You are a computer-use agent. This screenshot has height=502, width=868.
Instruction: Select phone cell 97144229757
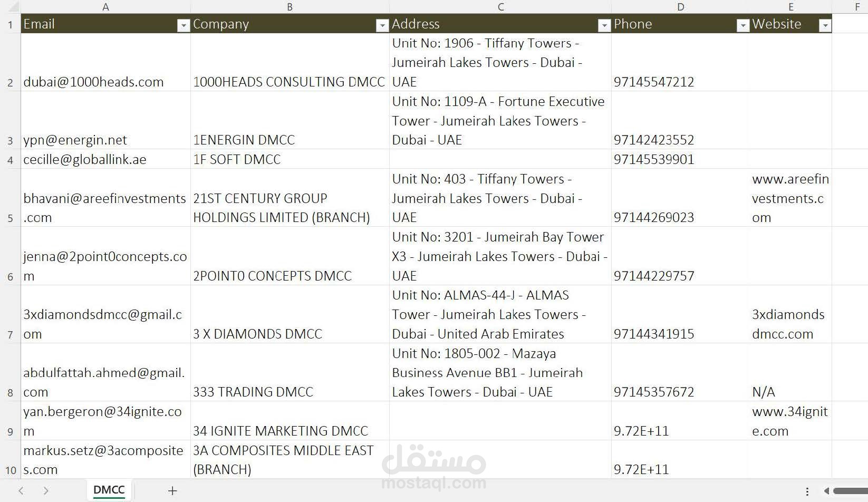tap(681, 256)
